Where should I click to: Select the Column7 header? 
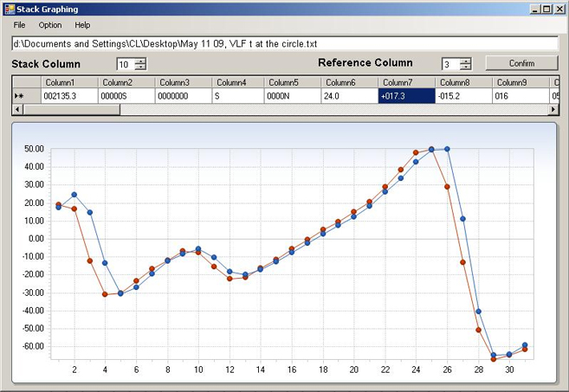coord(405,82)
